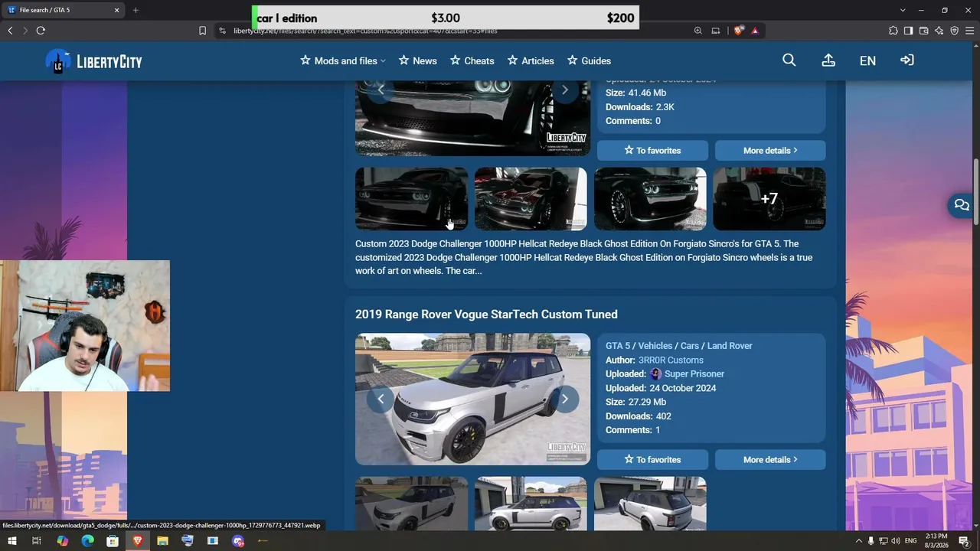This screenshot has height=551, width=980.
Task: Open the 3RR0R Customs author link
Action: 671,360
